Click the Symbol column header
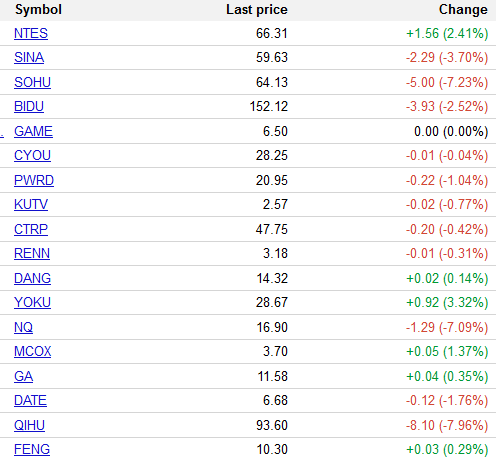Screen dimensions: 496x461 tap(38, 10)
